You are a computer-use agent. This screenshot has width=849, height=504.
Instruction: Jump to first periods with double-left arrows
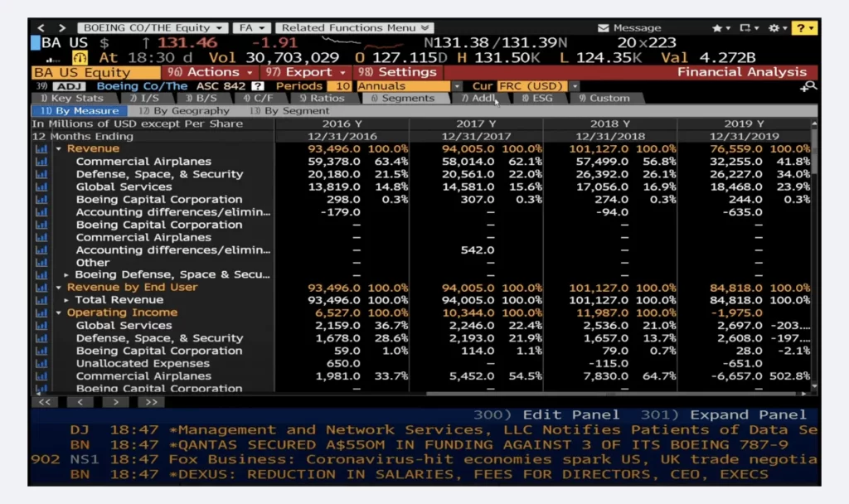tap(45, 402)
